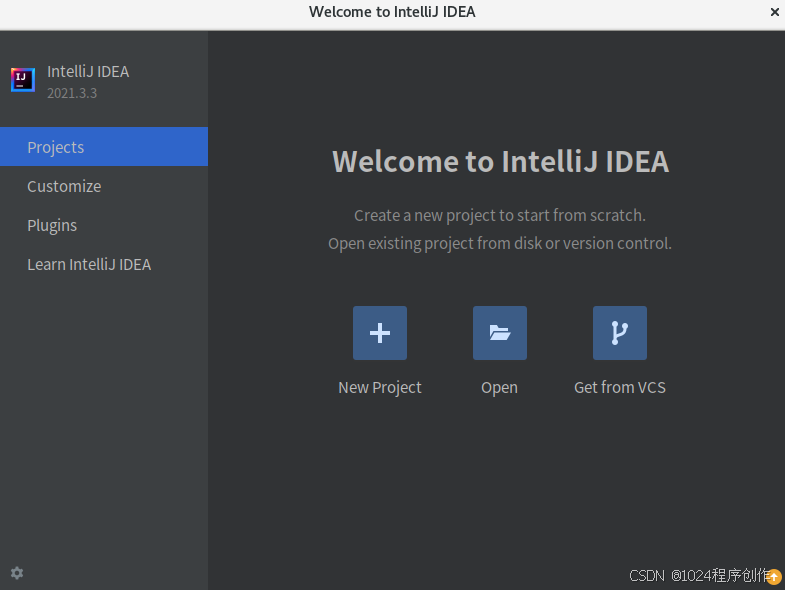Screen dimensions: 785x590
Task: Click 'Create a new project' description line
Action: tap(500, 215)
